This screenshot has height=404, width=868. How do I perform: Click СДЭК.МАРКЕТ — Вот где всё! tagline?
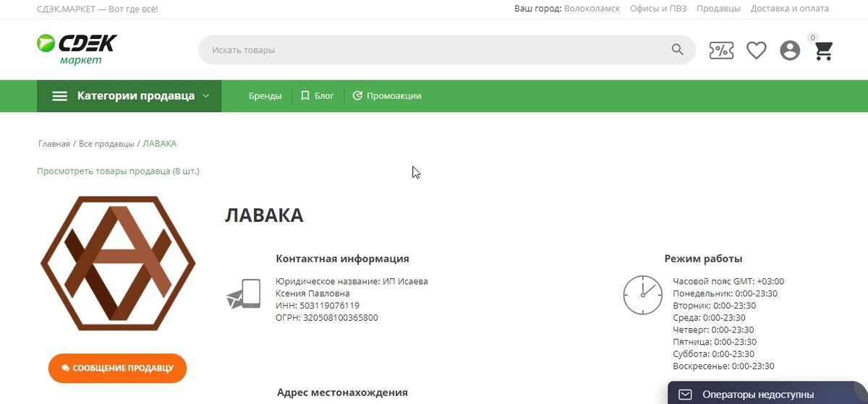98,9
